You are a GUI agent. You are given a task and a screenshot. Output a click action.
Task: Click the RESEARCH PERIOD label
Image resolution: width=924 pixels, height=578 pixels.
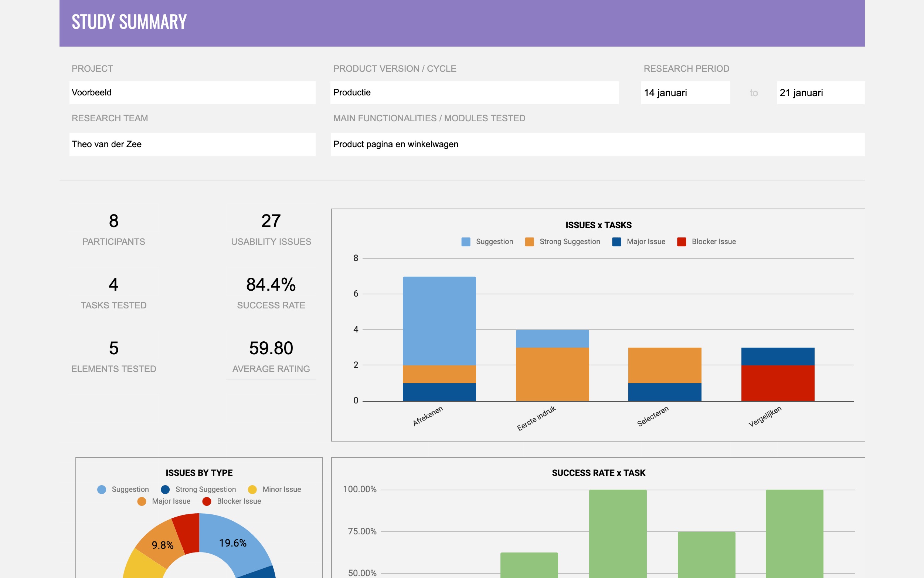686,69
